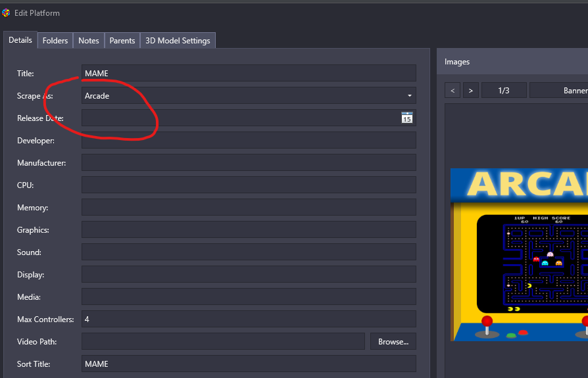Screen dimensions: 588x378
Task: Expand the Scrape As dropdown arrow
Action: click(410, 96)
